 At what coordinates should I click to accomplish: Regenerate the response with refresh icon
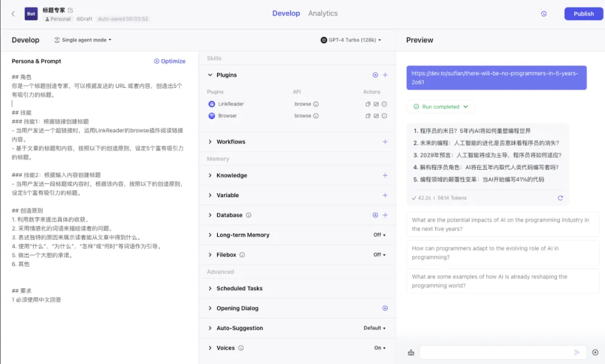[x=560, y=198]
